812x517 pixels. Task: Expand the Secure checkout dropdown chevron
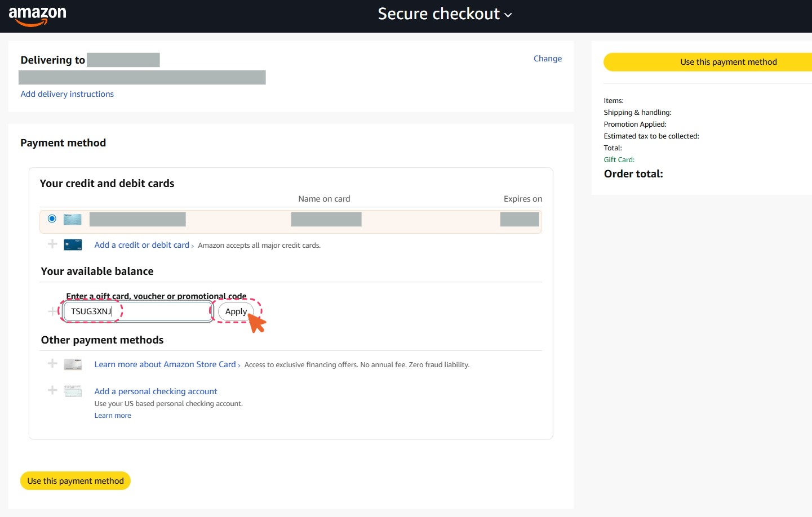pyautogui.click(x=508, y=15)
